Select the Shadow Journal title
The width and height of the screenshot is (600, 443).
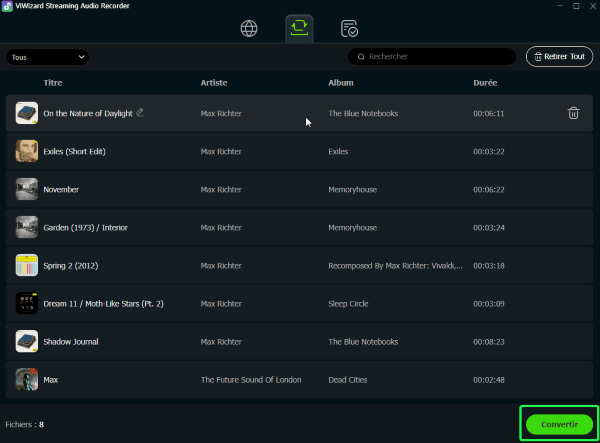(71, 342)
